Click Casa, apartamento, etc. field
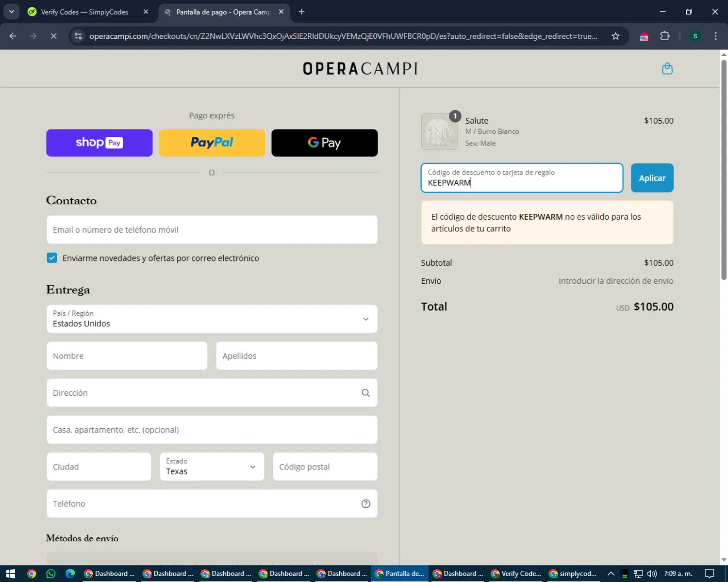728x582 pixels. pos(212,430)
